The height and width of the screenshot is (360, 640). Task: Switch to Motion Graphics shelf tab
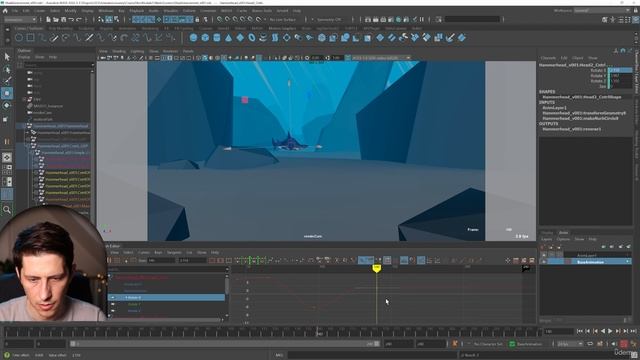click(x=282, y=29)
